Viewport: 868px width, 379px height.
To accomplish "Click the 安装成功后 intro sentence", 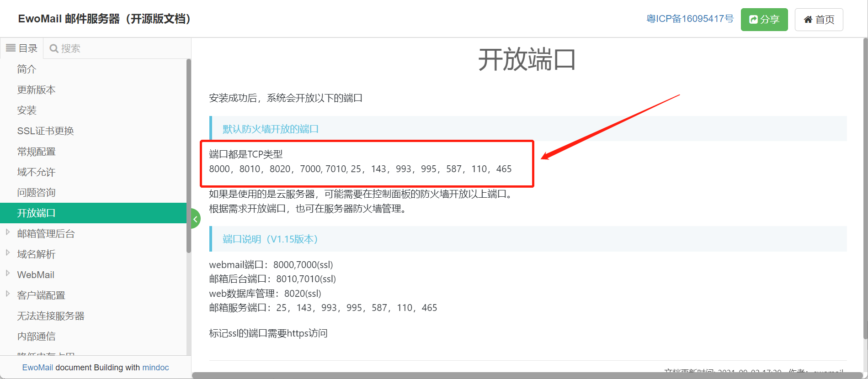I will 286,98.
